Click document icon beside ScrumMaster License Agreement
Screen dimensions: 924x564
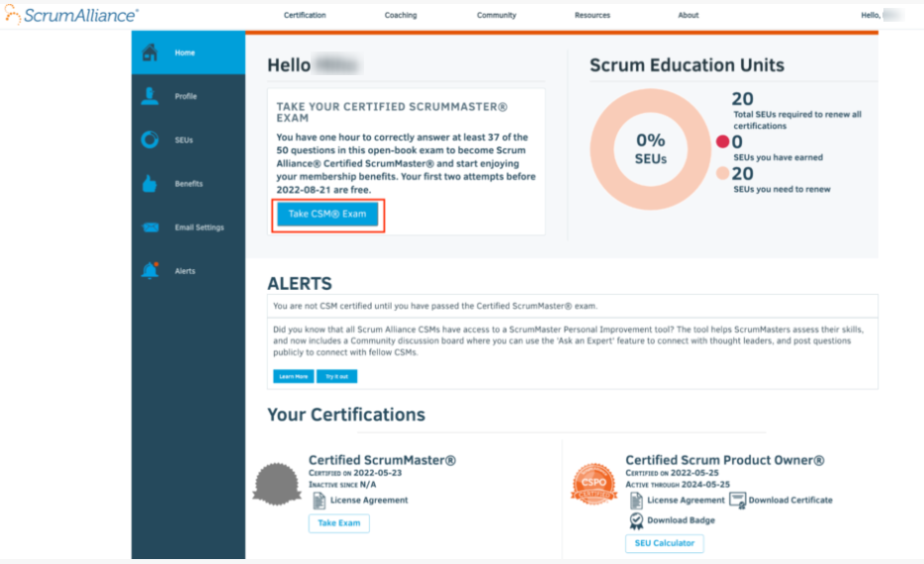tap(319, 501)
